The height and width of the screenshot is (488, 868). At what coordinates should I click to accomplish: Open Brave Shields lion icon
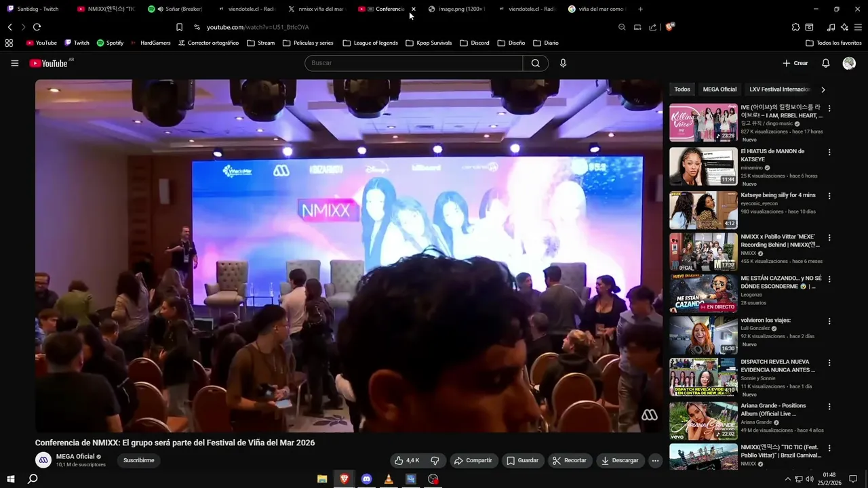point(670,27)
